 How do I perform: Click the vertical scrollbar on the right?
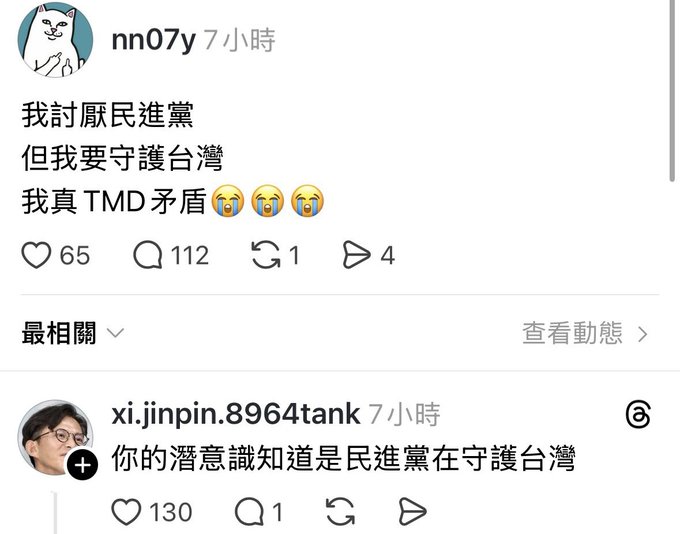point(672,91)
